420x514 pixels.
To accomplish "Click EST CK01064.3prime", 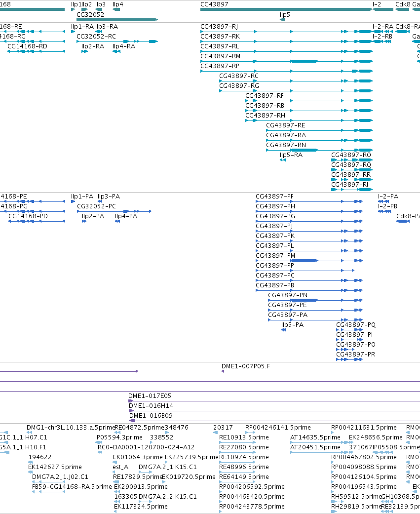I will click(138, 457).
